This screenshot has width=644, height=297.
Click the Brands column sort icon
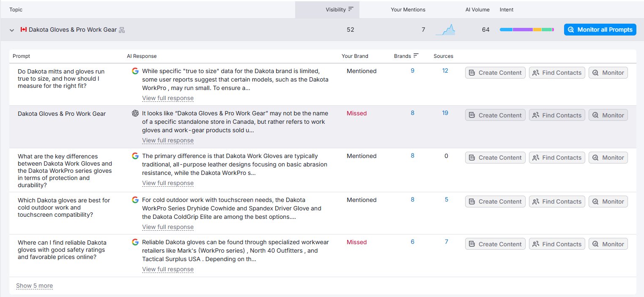point(416,55)
